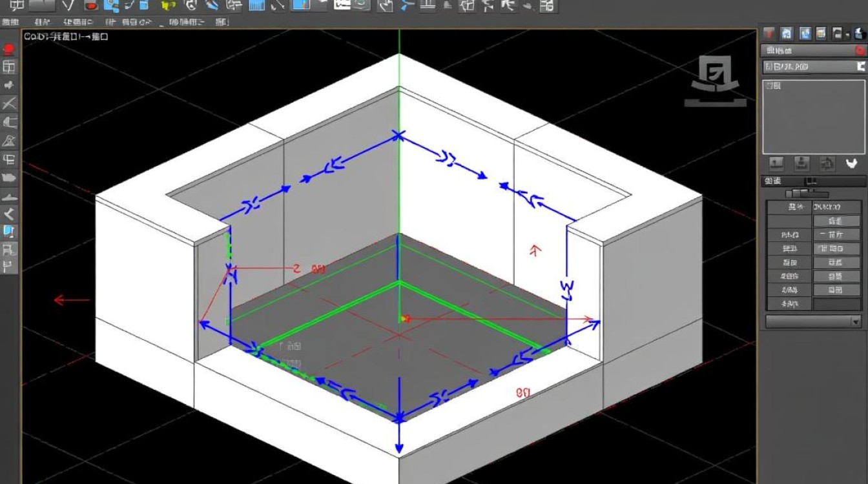The width and height of the screenshot is (868, 484).
Task: Select the table grid icon in left sidebar
Action: coord(9,66)
